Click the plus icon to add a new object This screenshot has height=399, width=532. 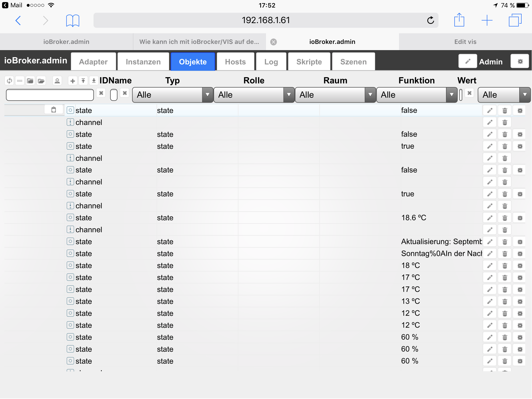[73, 81]
